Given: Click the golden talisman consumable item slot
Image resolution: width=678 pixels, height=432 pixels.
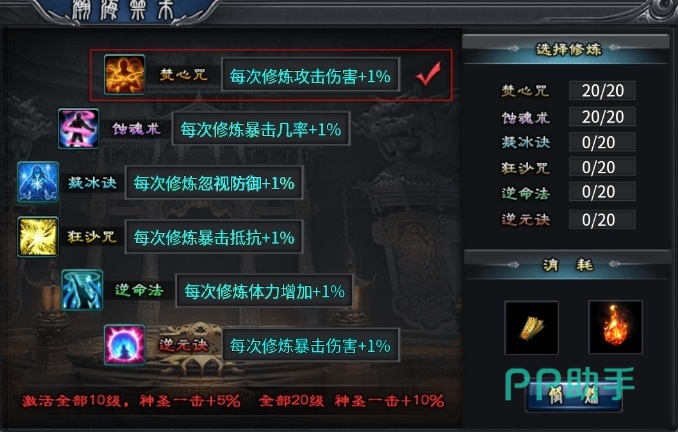Looking at the screenshot, I should 531,328.
